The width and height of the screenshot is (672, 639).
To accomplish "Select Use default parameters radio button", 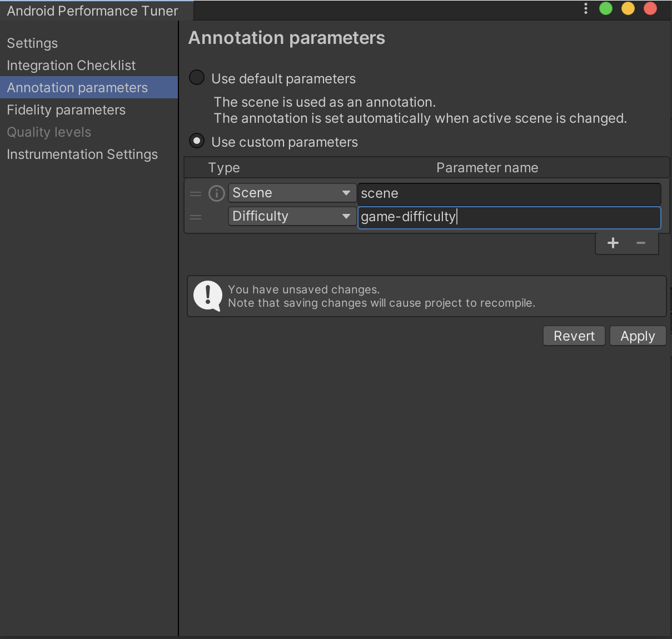I will pyautogui.click(x=197, y=77).
